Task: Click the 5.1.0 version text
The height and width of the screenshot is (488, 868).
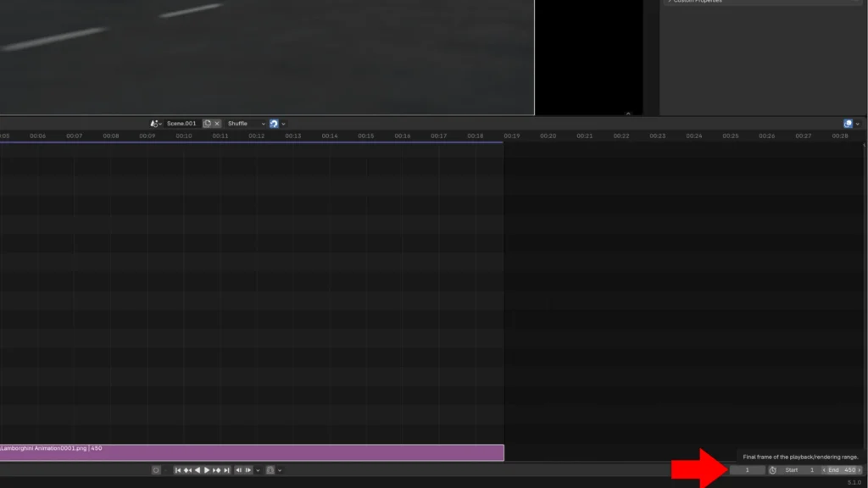Action: click(854, 482)
